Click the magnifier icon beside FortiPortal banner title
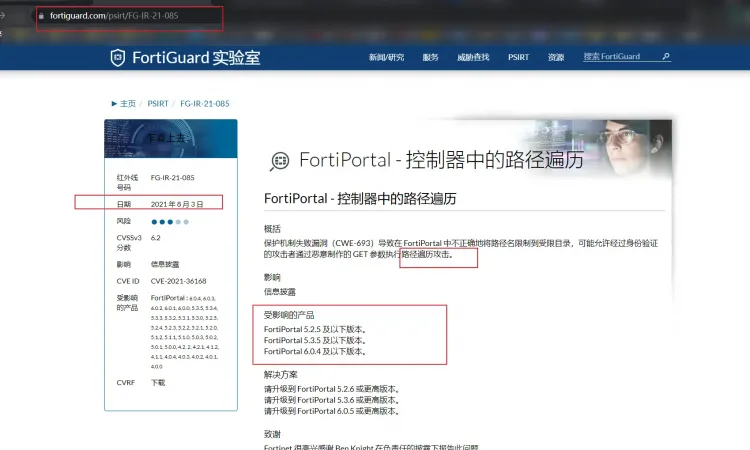The height and width of the screenshot is (450, 750). [279, 161]
